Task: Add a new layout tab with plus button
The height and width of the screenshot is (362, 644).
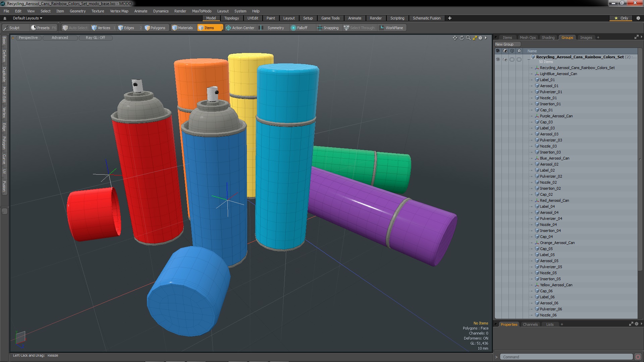Action: (449, 18)
